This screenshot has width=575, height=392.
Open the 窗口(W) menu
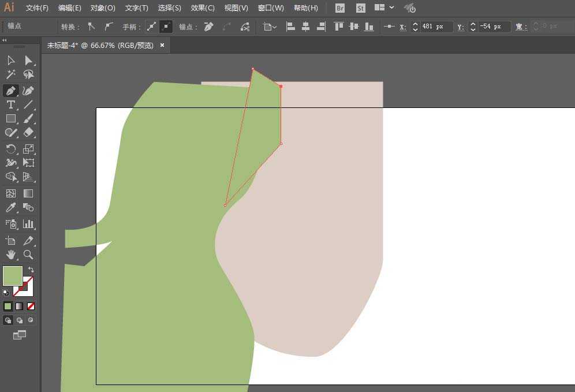point(271,8)
